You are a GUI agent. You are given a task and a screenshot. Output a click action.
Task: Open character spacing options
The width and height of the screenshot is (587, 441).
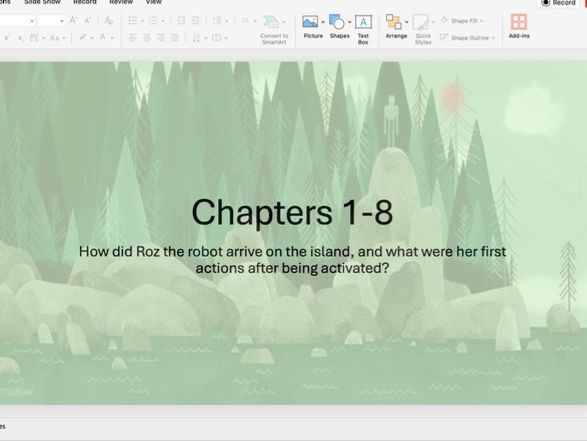pos(37,37)
